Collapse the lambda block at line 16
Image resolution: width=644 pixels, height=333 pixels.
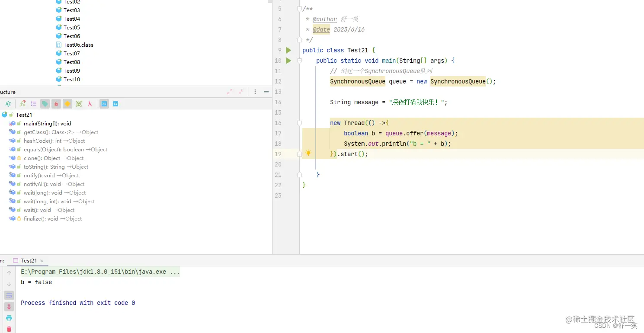299,123
